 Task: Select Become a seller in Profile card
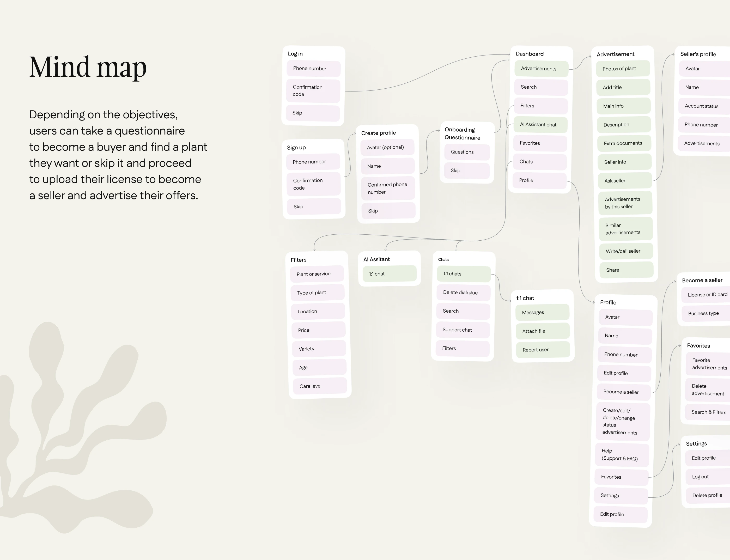click(x=623, y=392)
